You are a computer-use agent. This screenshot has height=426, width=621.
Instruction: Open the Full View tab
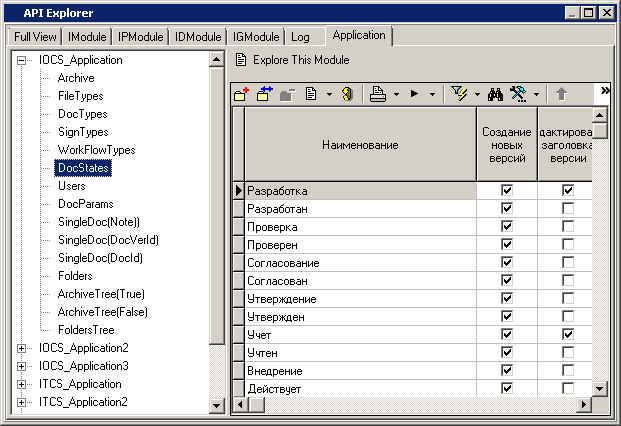pyautogui.click(x=36, y=37)
